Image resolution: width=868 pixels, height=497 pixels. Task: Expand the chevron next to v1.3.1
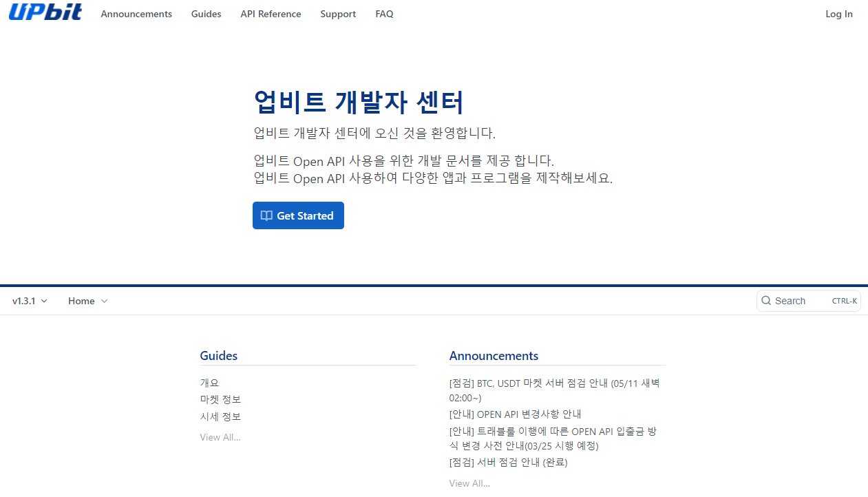tap(44, 301)
